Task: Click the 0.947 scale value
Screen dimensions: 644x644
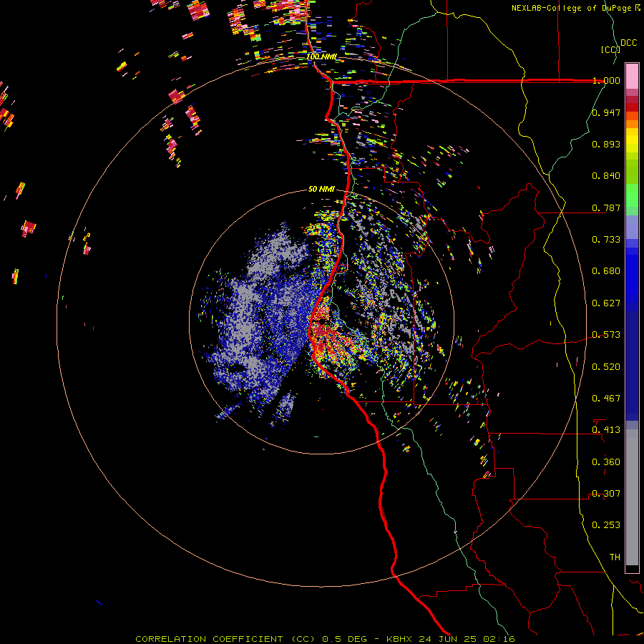Action: [x=606, y=112]
